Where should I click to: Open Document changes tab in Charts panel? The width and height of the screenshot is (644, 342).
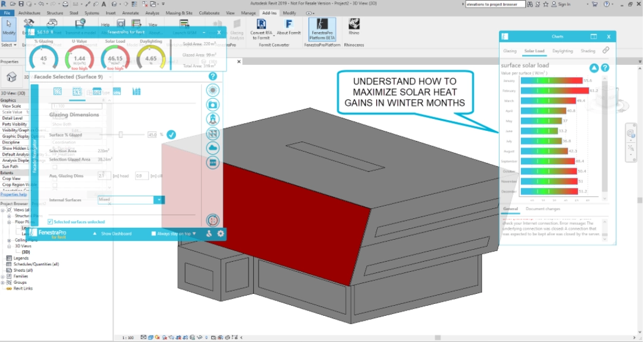pos(542,209)
